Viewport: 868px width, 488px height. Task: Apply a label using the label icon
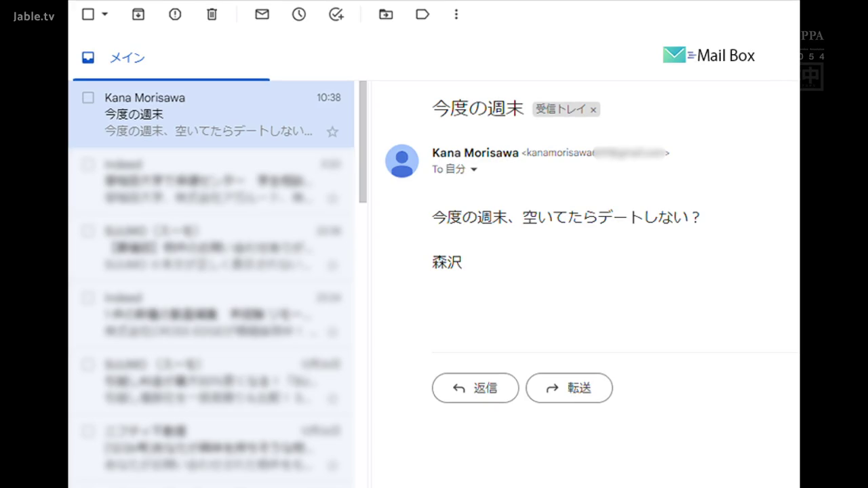pos(422,14)
